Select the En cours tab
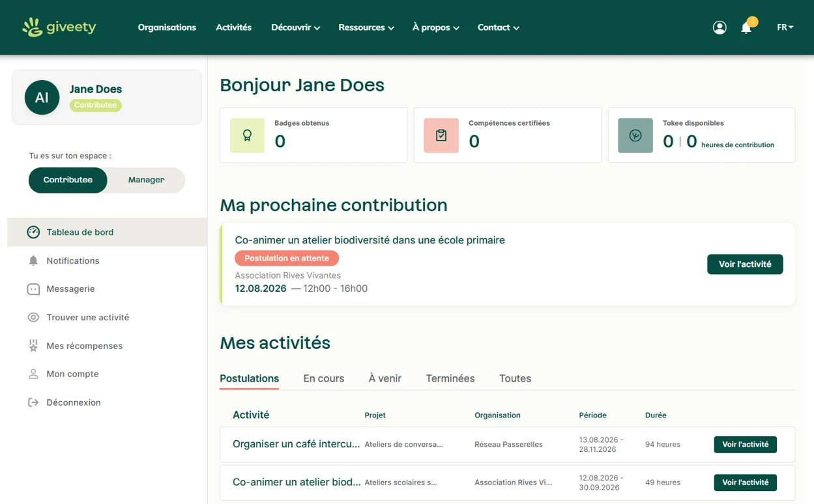Viewport: 814px width, 504px height. (x=324, y=378)
